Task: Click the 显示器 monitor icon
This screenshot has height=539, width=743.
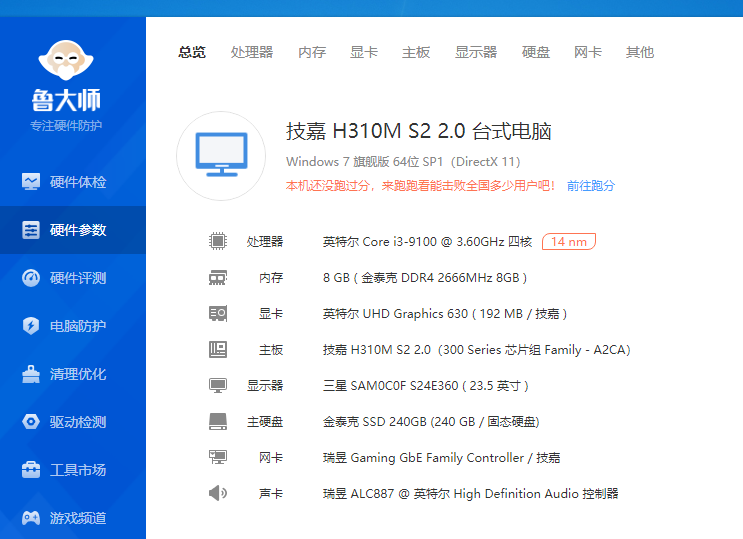Action: 218,385
